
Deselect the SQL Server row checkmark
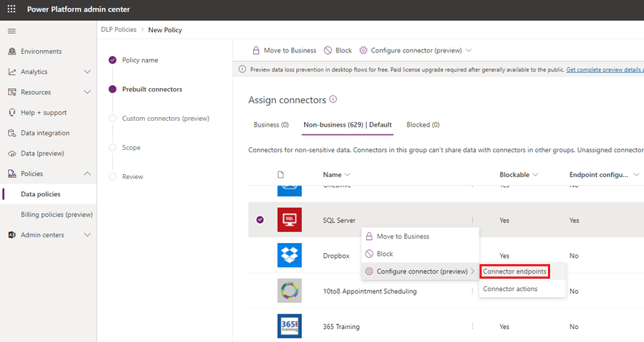(x=260, y=220)
